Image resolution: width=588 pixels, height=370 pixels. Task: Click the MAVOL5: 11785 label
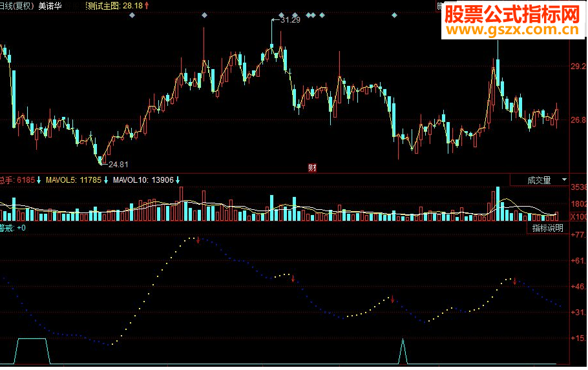(x=74, y=180)
